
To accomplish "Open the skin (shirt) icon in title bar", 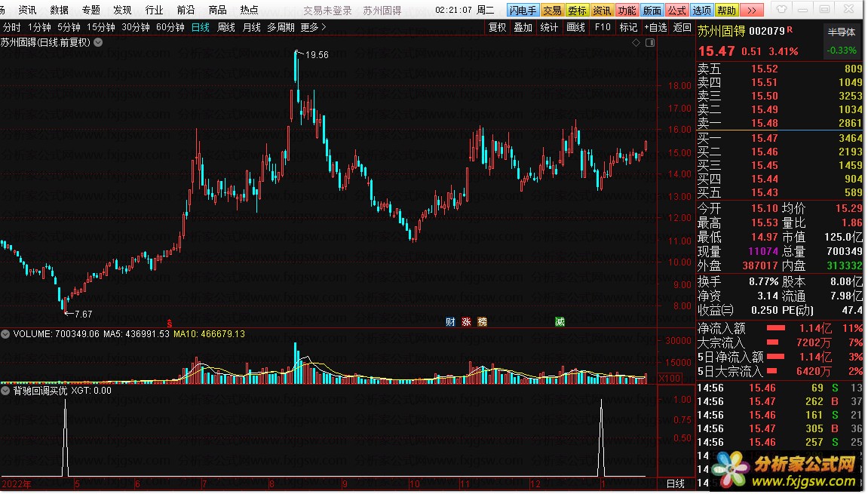I will coord(781,9).
